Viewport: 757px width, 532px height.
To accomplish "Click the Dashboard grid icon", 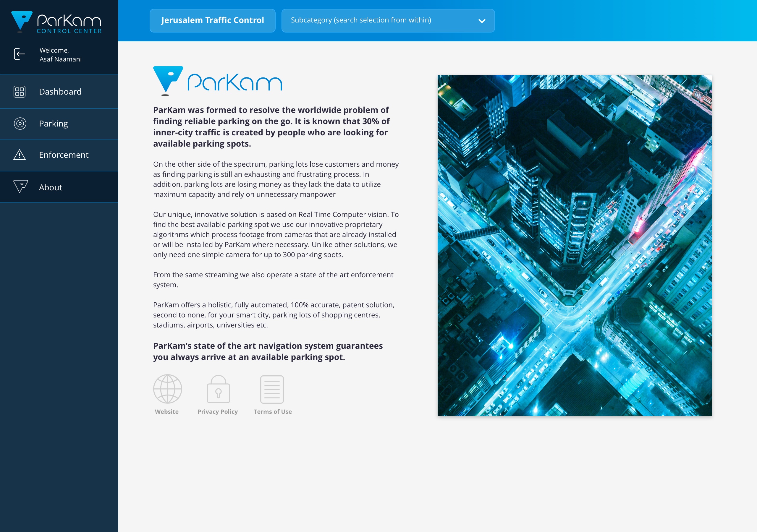I will tap(20, 92).
